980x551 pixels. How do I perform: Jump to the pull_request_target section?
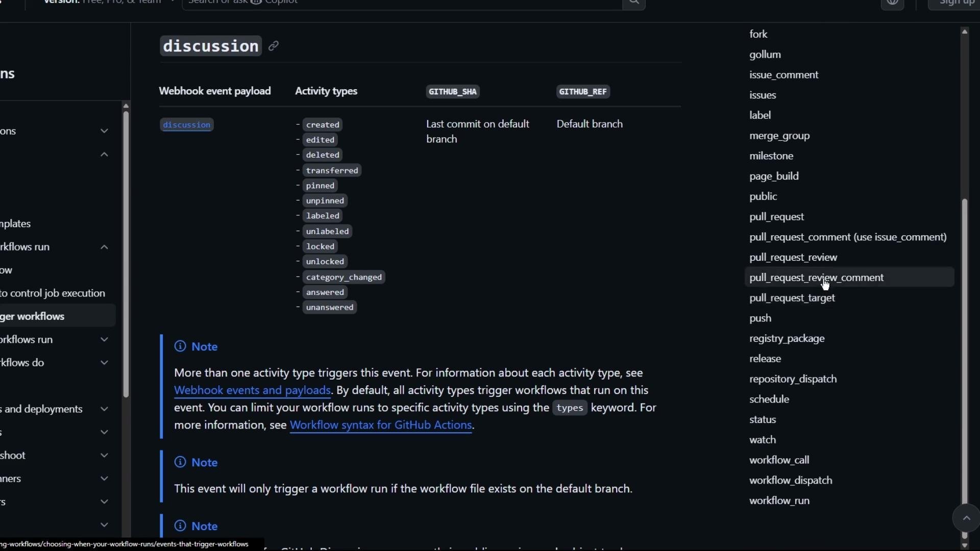point(792,298)
